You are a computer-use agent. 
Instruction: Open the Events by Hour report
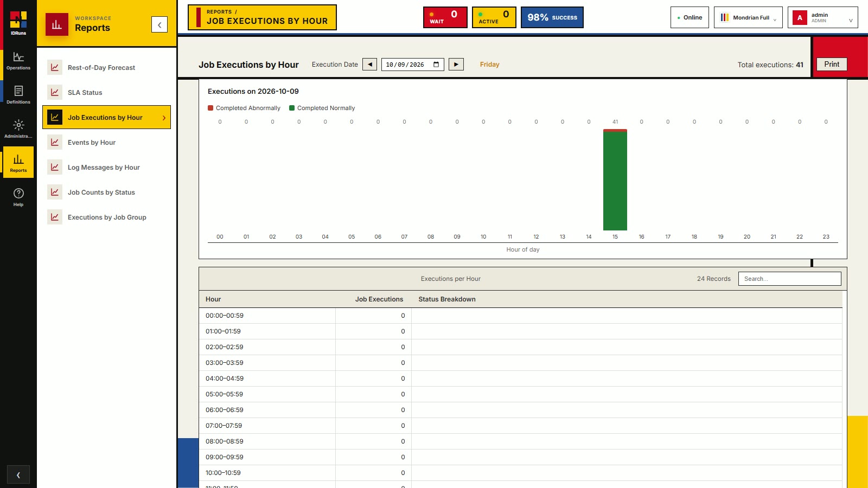coord(106,143)
